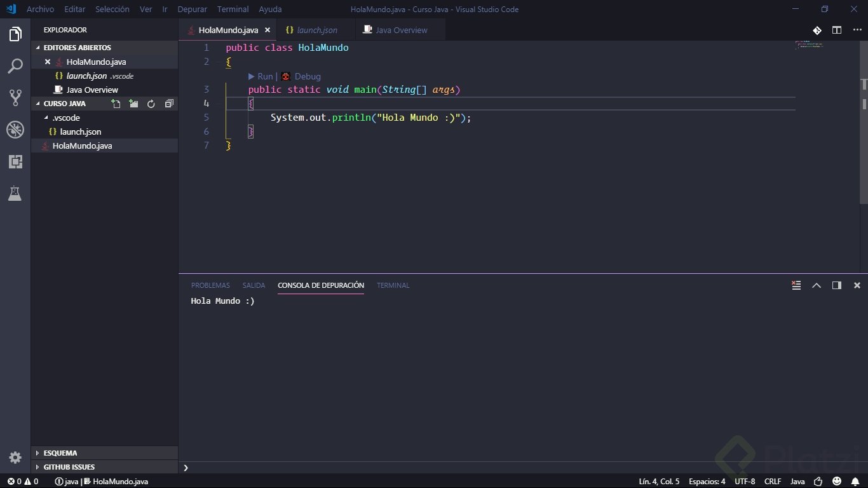
Task: Open the Search view in activity bar
Action: pos(15,65)
